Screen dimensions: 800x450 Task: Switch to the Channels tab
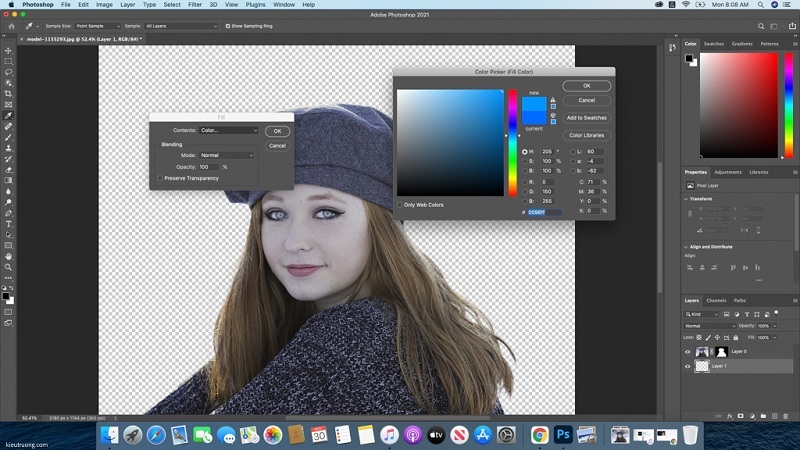pyautogui.click(x=716, y=301)
